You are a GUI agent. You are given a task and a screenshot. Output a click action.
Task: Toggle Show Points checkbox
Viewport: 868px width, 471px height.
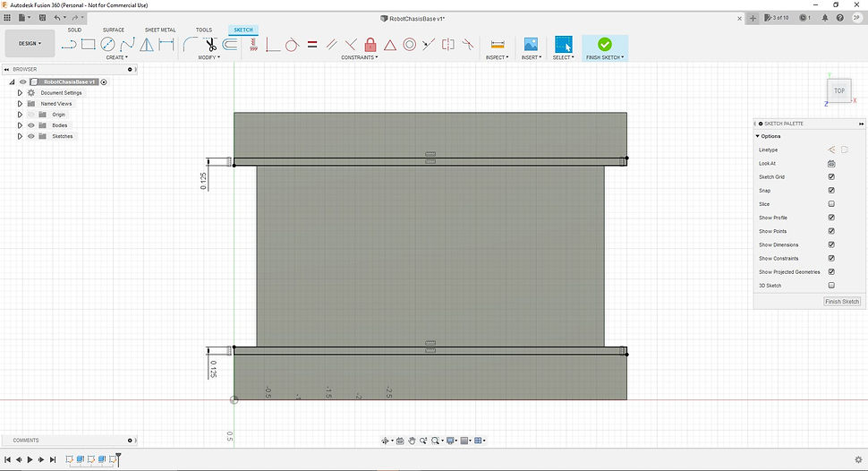click(831, 231)
